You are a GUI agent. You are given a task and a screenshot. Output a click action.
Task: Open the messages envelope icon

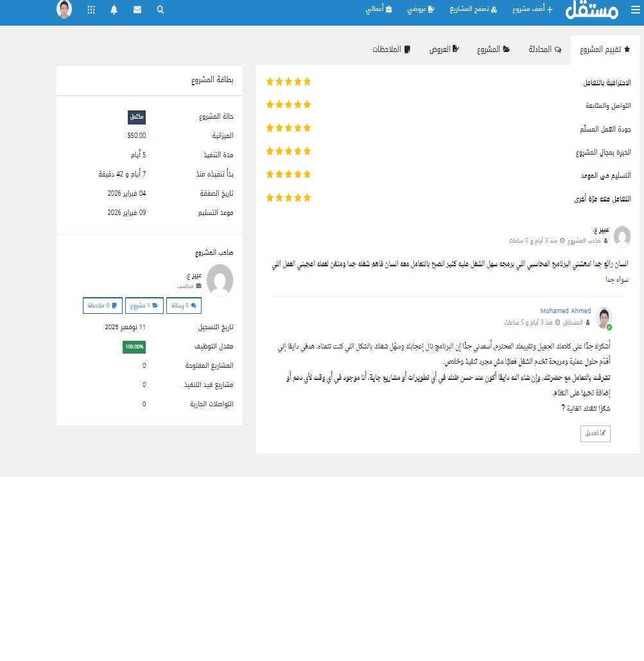click(x=137, y=10)
